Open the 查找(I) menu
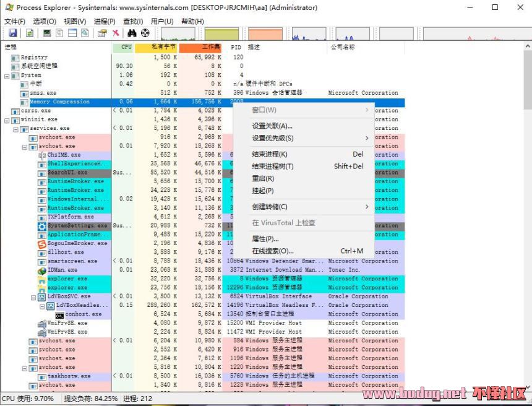Screen dimensions: 532x406 [x=133, y=22]
